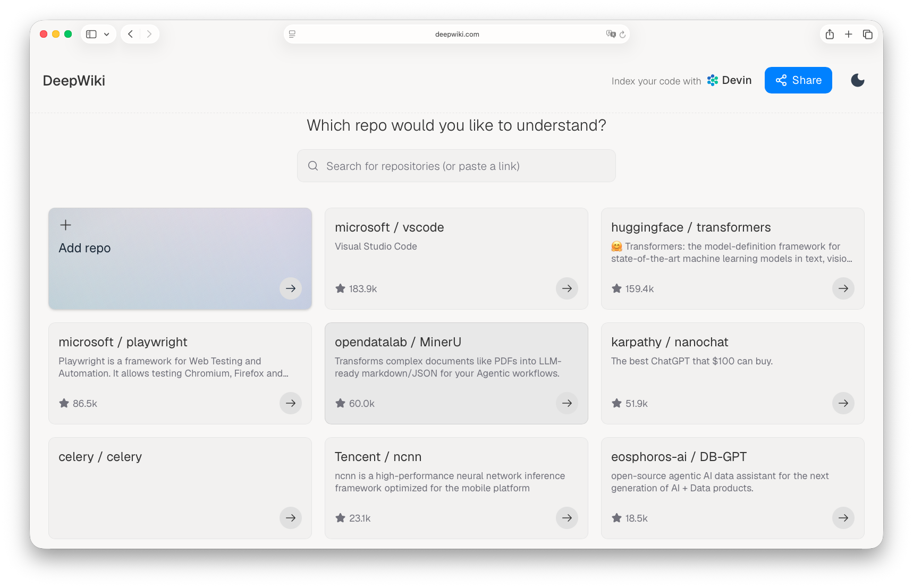
Task: Click arrow on eosphoros-ai / DB-GPT card
Action: pos(843,518)
